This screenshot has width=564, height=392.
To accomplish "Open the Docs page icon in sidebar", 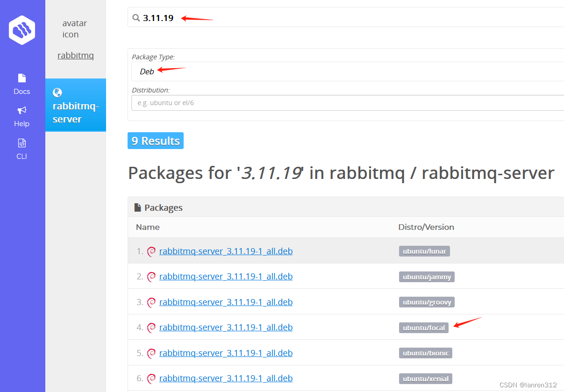I will pos(21,78).
